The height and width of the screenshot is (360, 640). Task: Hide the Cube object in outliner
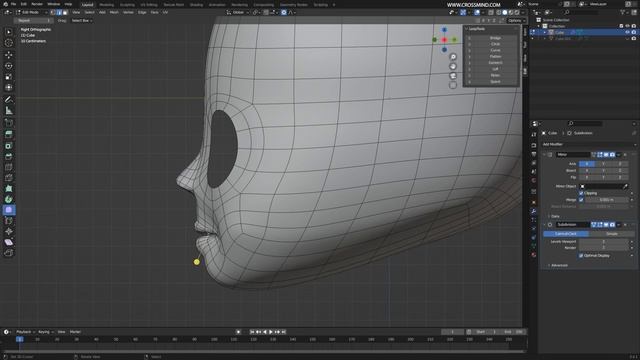point(627,32)
